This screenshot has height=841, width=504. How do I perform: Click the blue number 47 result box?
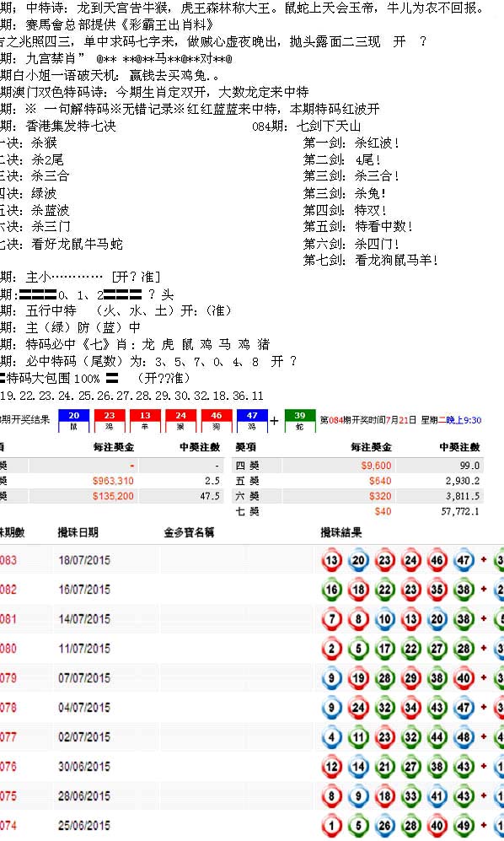[x=253, y=421]
